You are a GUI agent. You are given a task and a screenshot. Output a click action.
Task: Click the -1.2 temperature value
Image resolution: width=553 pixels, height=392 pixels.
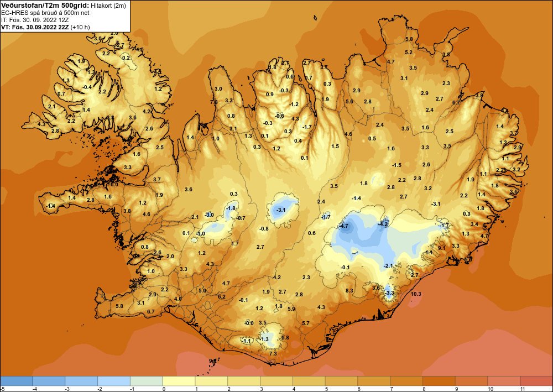click(x=294, y=104)
